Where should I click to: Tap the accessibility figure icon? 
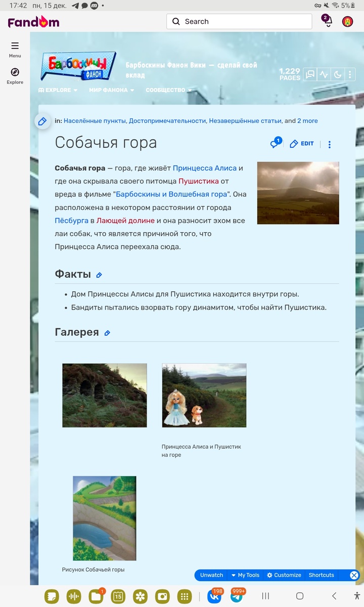click(357, 596)
